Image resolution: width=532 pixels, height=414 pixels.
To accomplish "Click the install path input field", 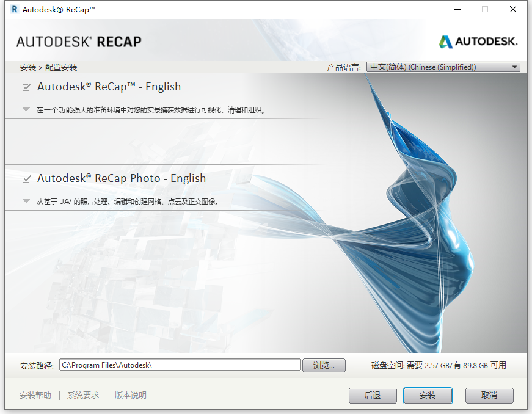I will 180,365.
